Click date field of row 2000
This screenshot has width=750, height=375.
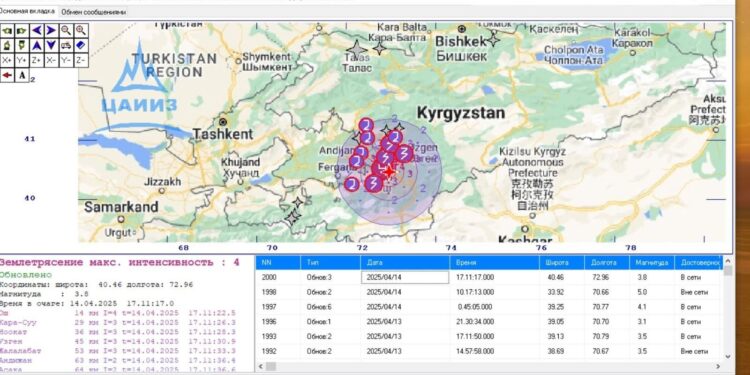click(x=405, y=277)
